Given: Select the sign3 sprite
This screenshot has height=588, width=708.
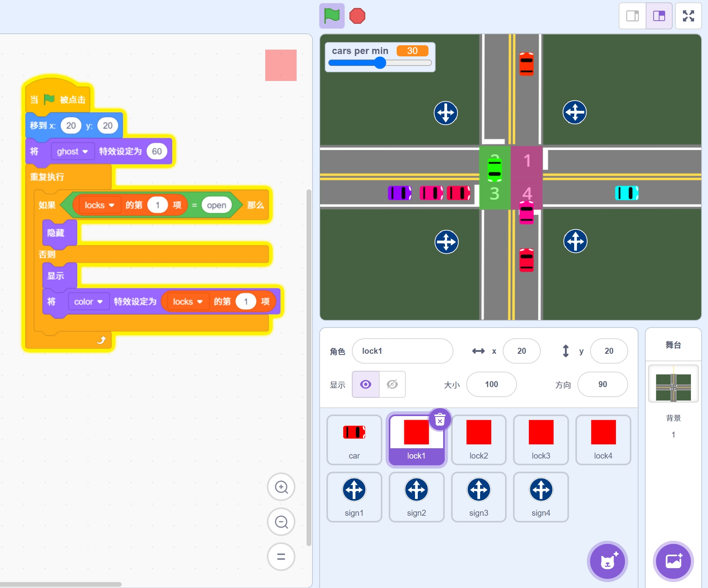Looking at the screenshot, I should pyautogui.click(x=478, y=497).
